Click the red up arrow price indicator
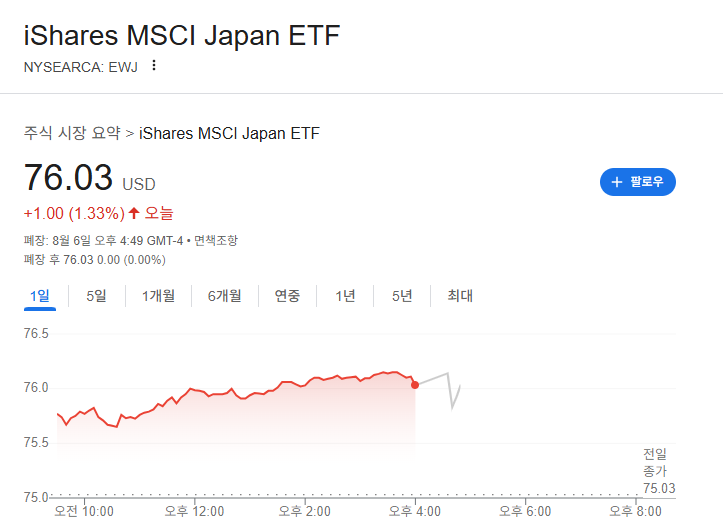The height and width of the screenshot is (525, 723). tap(134, 213)
